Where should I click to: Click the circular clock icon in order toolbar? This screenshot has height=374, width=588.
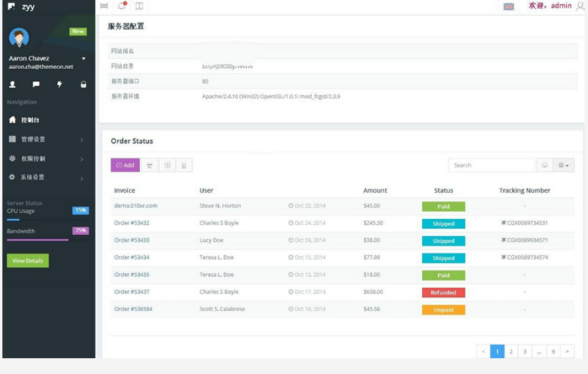[x=167, y=165]
